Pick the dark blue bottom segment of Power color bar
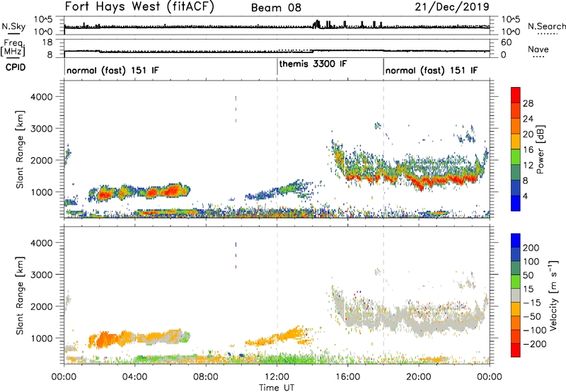This screenshot has width=566, height=392. tap(516, 203)
